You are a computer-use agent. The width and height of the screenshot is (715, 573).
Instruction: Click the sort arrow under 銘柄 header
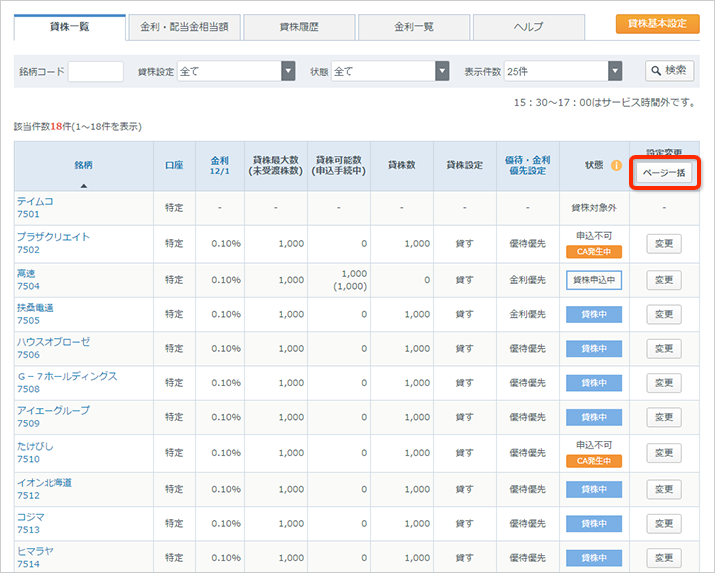[x=83, y=185]
